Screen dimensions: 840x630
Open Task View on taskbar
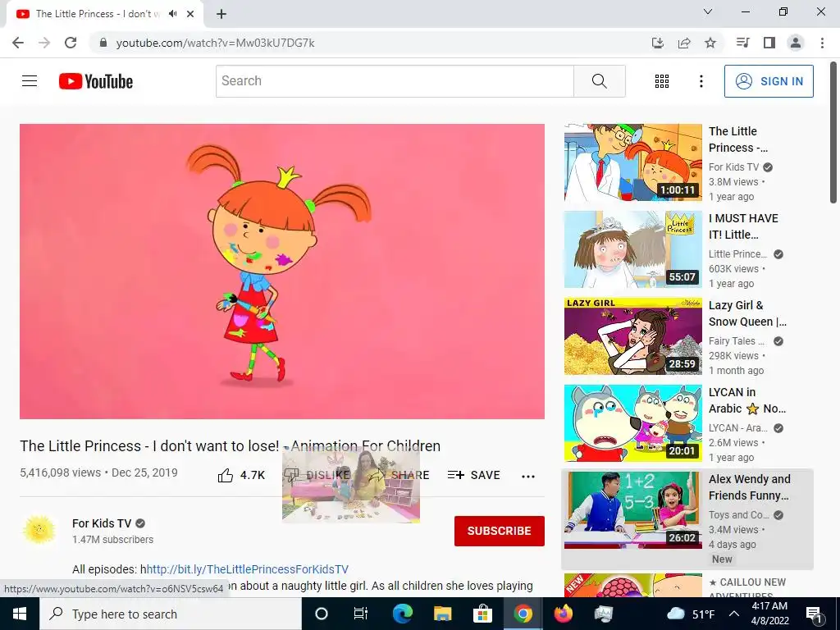pyautogui.click(x=361, y=614)
